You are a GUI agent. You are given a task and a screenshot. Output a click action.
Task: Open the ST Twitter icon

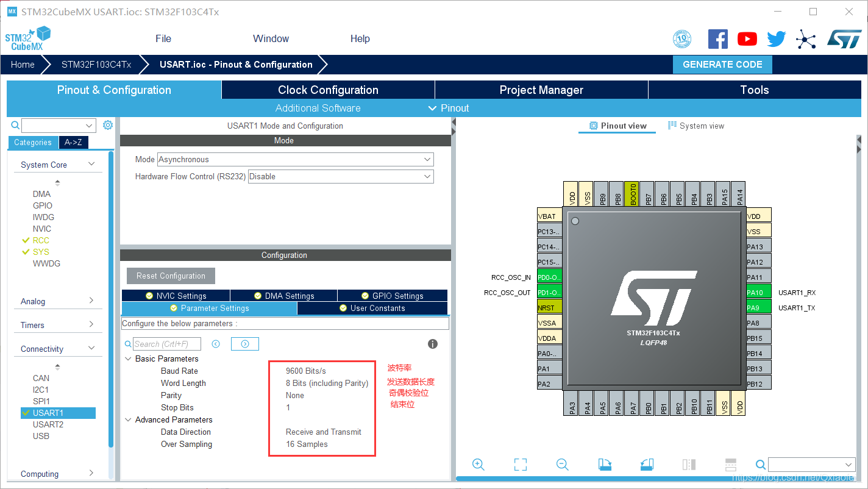click(x=777, y=39)
